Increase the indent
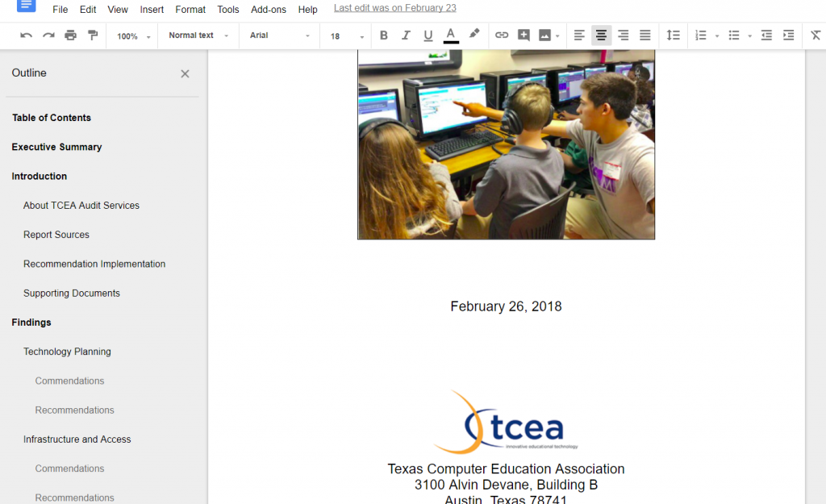The image size is (826, 504). click(789, 35)
